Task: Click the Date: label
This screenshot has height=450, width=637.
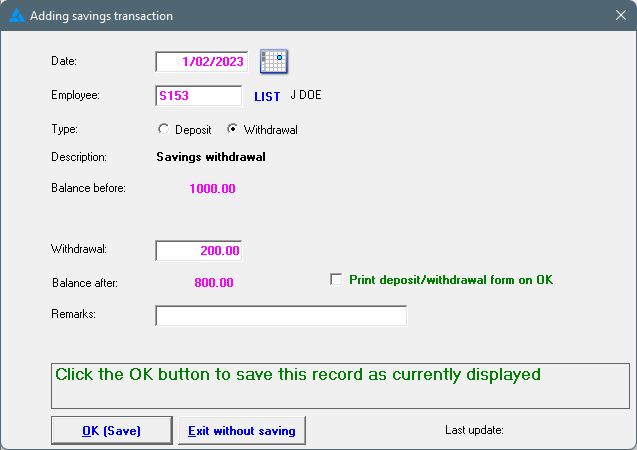Action: (x=64, y=61)
